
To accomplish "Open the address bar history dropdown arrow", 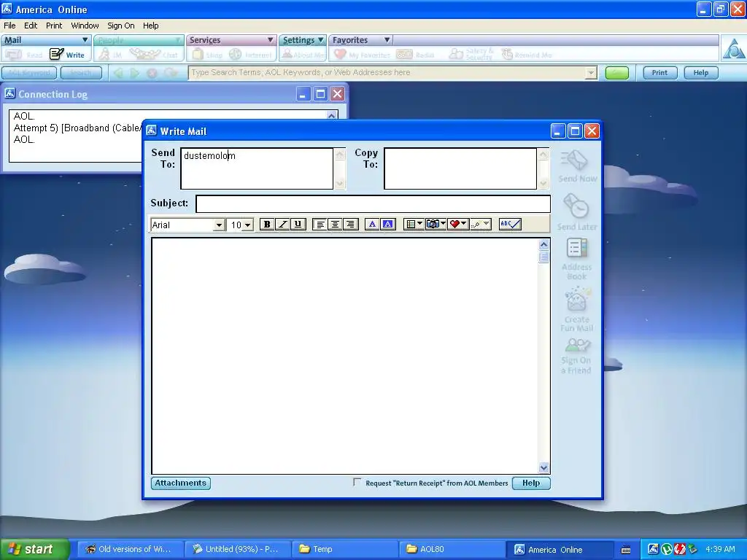I will (591, 73).
